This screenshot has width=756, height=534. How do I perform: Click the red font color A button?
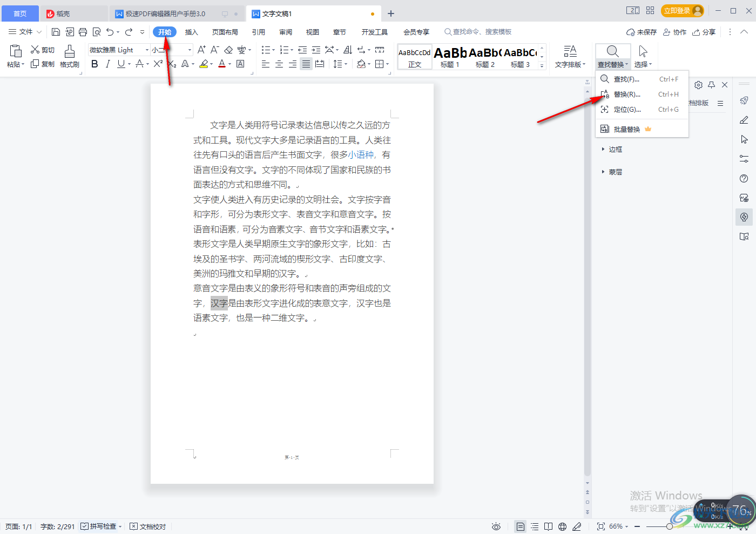pos(222,64)
